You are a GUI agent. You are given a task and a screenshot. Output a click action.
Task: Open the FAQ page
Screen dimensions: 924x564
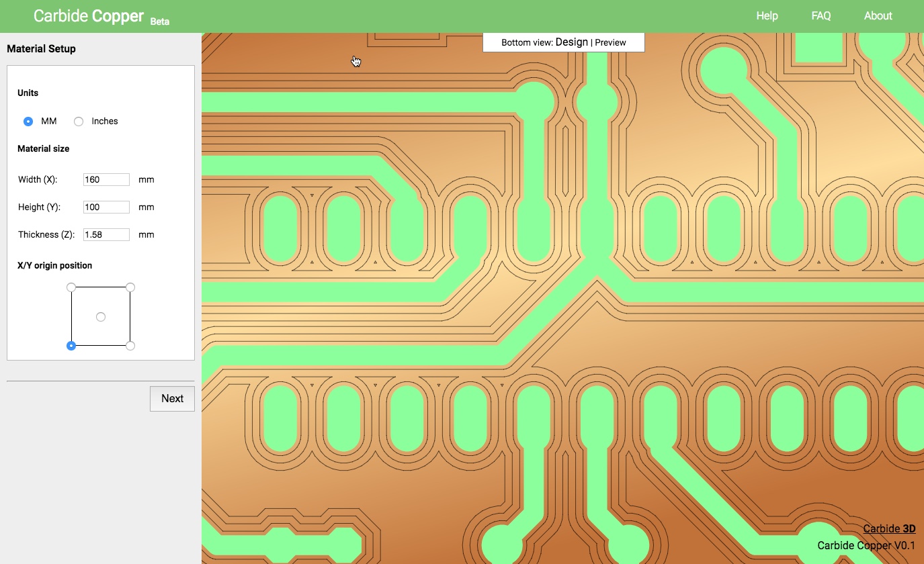coord(821,16)
